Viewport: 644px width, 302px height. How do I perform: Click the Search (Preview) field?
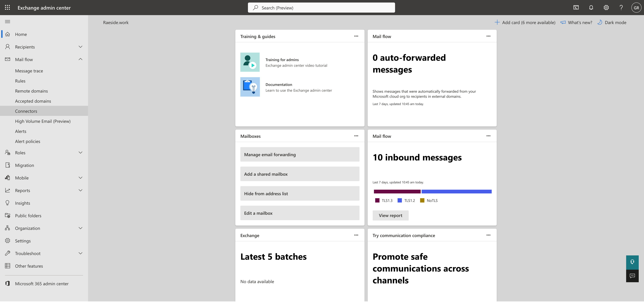pyautogui.click(x=321, y=8)
